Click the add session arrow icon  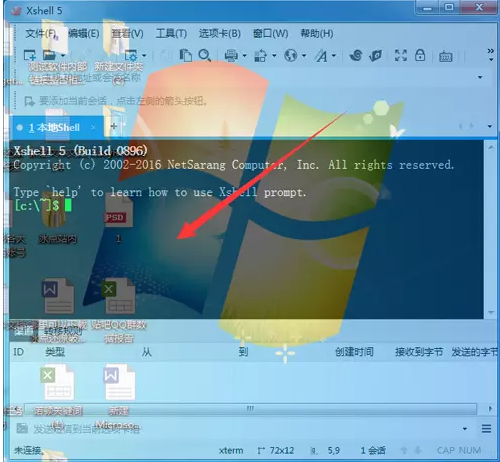[x=29, y=101]
